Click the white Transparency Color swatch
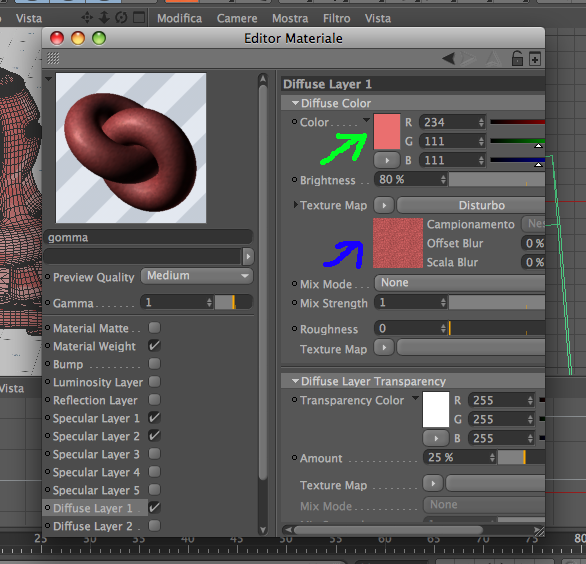Viewport: 586px width, 564px height. tap(436, 409)
